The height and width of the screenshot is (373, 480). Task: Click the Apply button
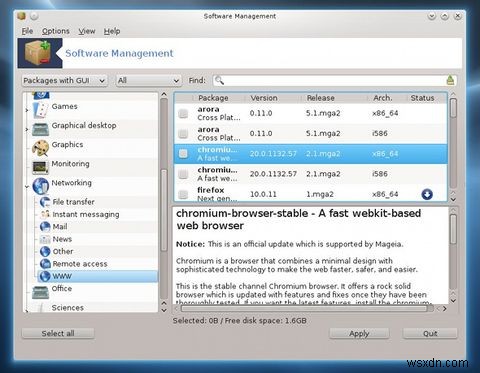tap(359, 333)
